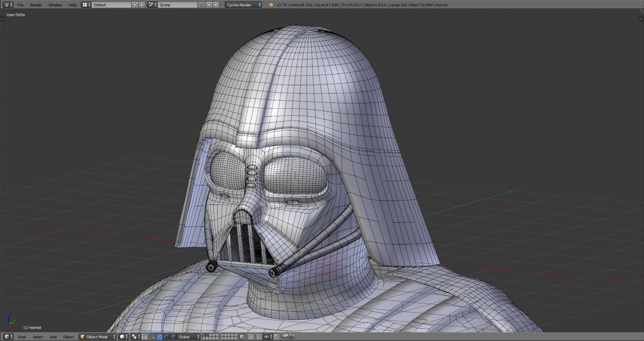
Task: Open the Render menu
Action: tap(36, 5)
